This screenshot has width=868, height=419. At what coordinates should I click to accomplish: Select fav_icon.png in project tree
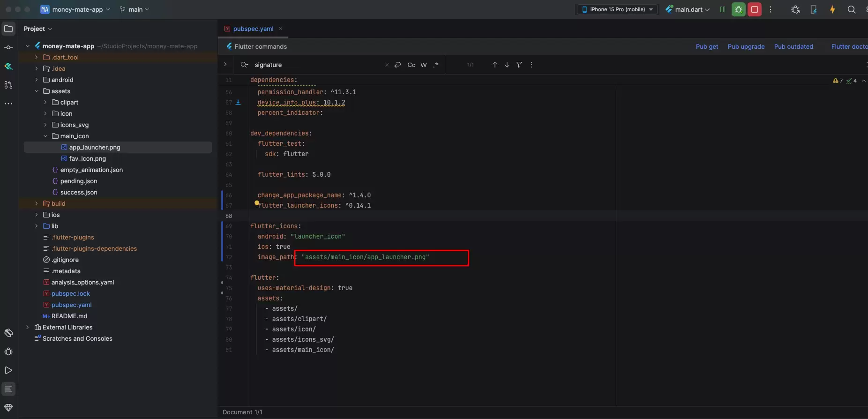click(87, 158)
